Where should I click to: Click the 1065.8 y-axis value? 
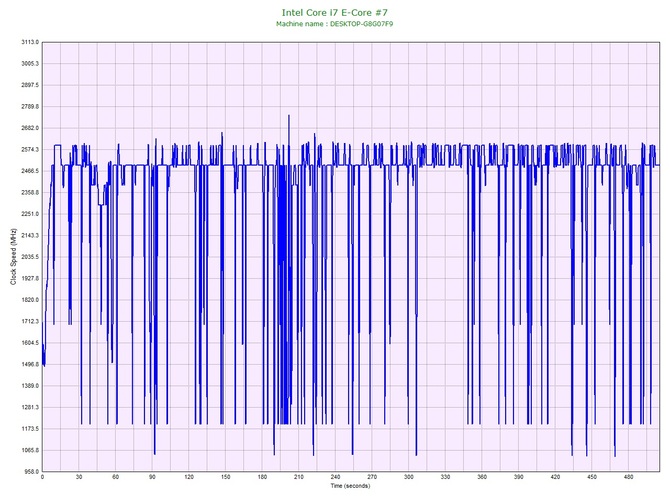(30, 450)
